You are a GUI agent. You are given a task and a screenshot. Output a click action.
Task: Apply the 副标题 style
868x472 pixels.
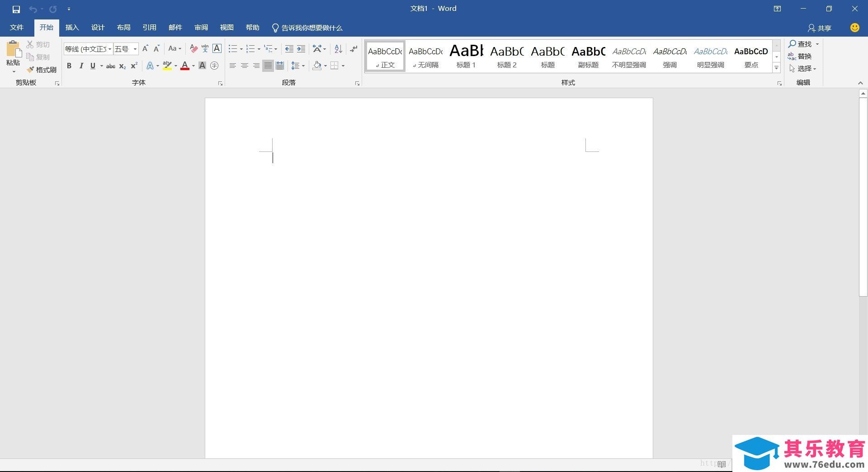[588, 56]
